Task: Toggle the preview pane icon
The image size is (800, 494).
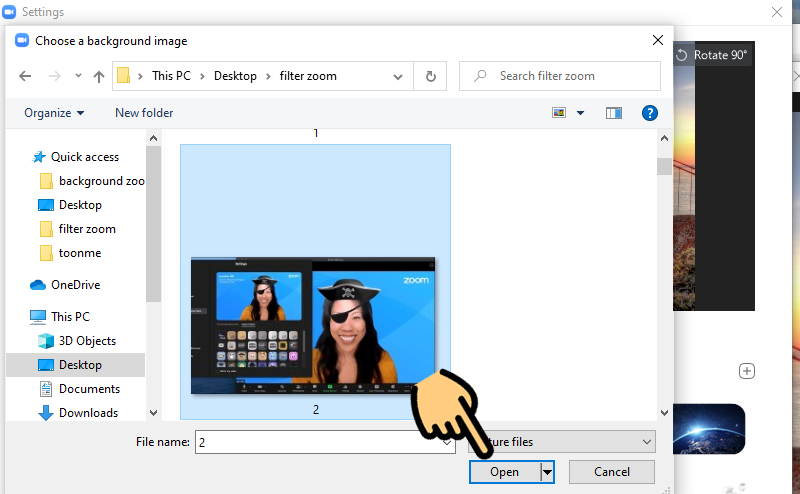Action: tap(614, 113)
